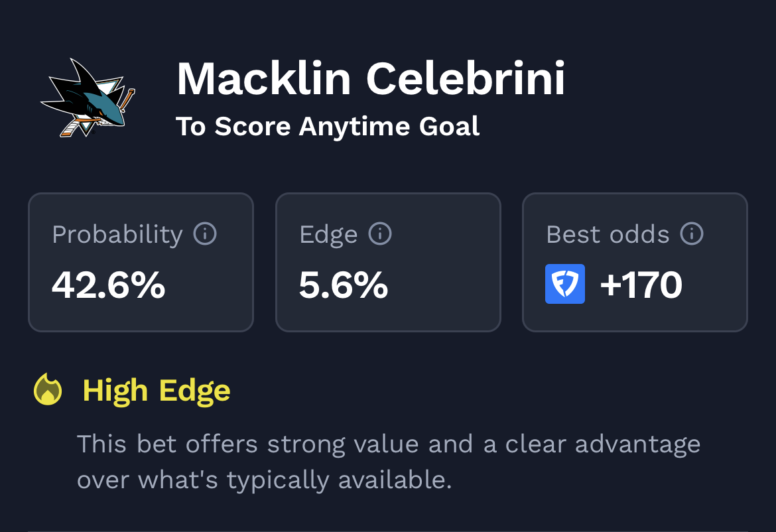
Task: Select the 5.6% edge value
Action: tap(344, 285)
